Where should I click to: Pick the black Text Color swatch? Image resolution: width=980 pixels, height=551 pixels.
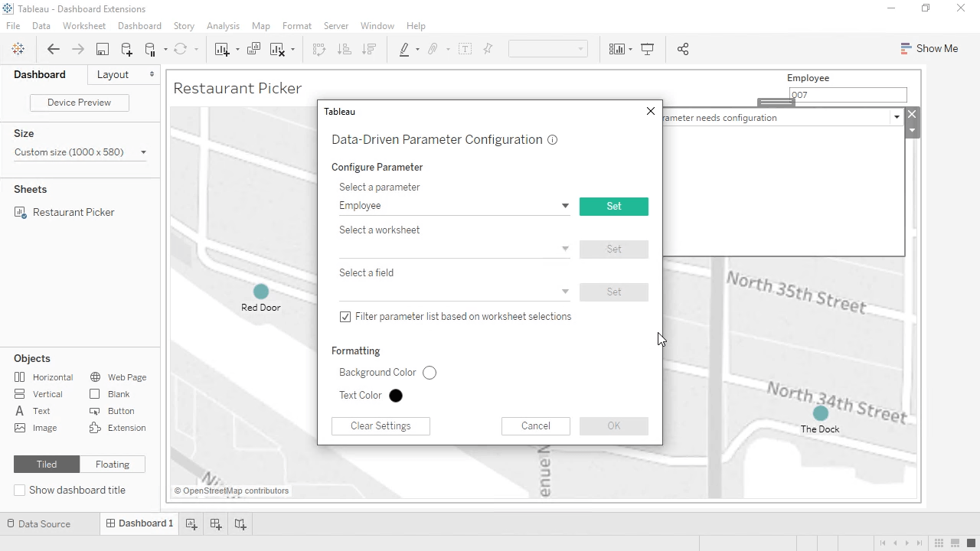click(396, 396)
